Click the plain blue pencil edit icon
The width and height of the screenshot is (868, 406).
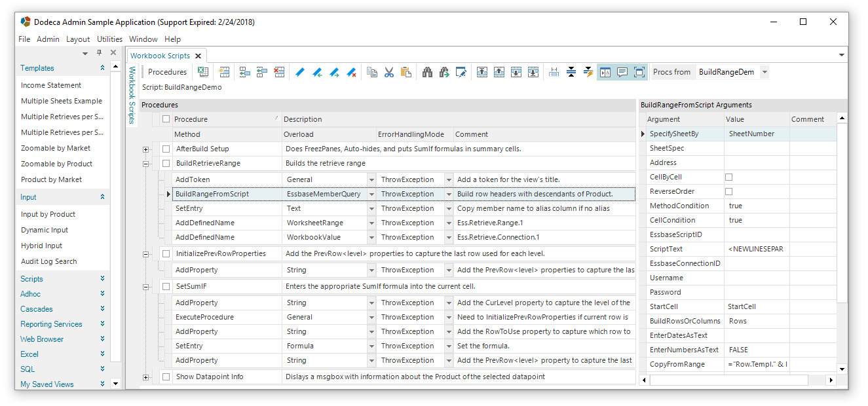click(300, 72)
